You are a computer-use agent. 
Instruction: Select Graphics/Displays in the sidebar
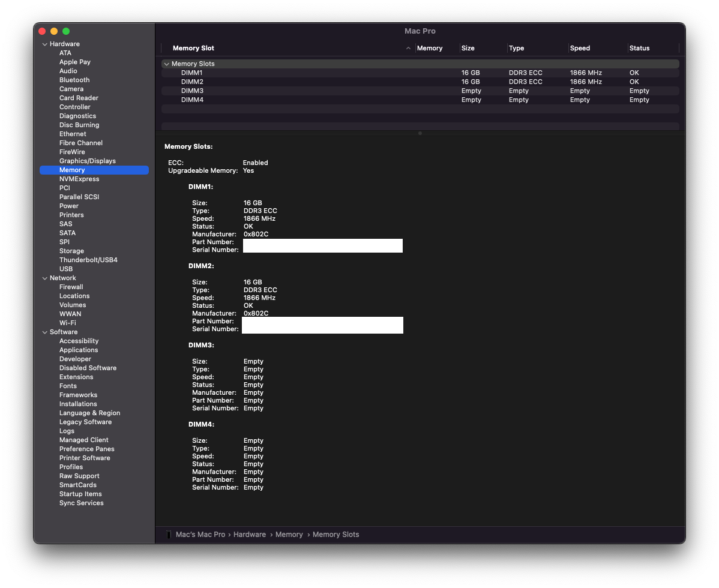pyautogui.click(x=87, y=161)
